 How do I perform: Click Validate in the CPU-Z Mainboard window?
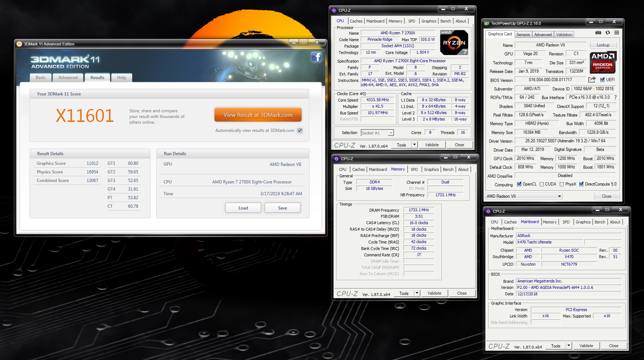[x=586, y=346]
